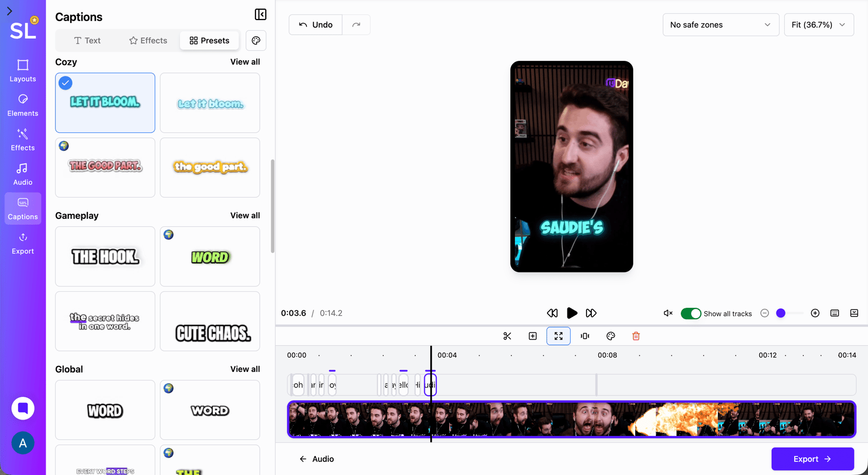Click the video clip track filmstrip
Screen dimensions: 868x475
coord(572,419)
